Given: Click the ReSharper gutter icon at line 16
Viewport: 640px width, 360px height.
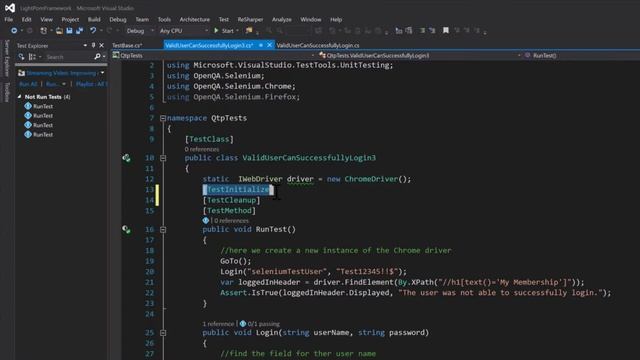Looking at the screenshot, I should point(127,230).
